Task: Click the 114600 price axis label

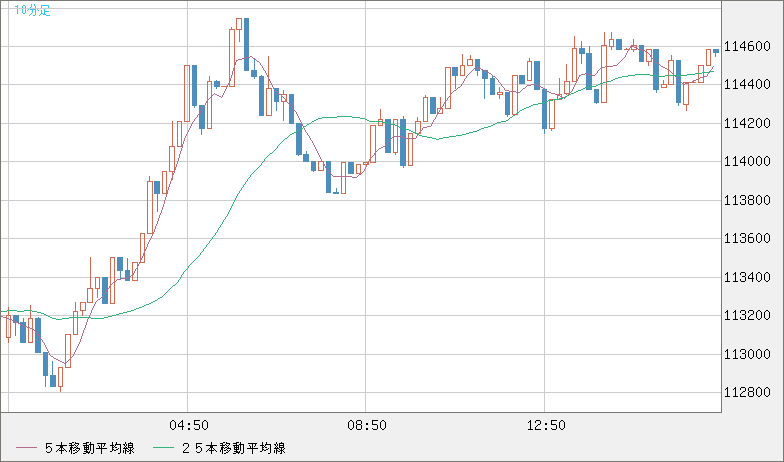Action: coord(748,47)
